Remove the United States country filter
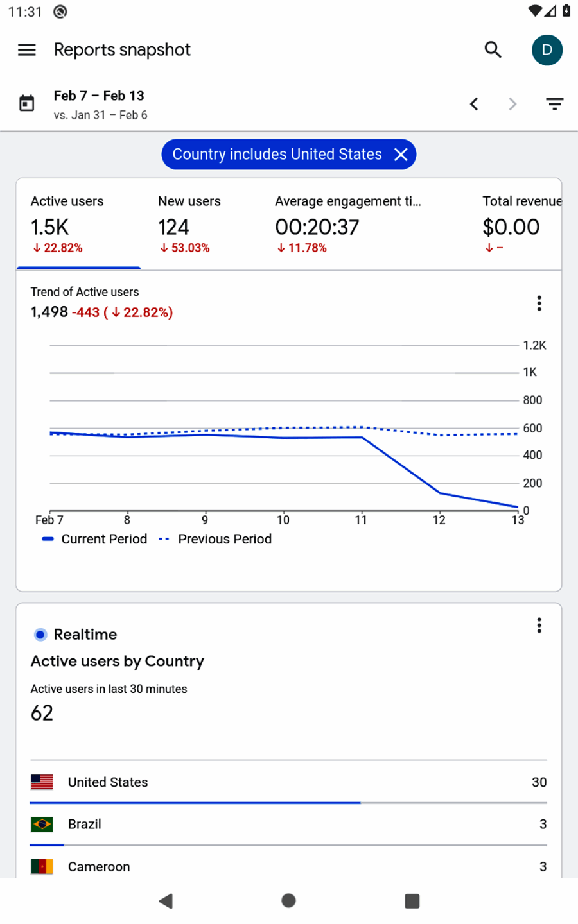This screenshot has width=578, height=924. click(401, 155)
